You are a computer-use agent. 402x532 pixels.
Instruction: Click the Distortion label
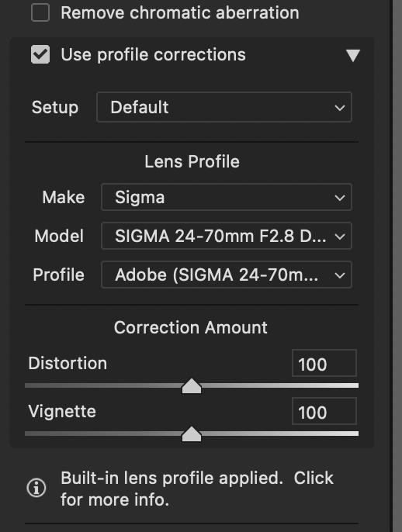68,364
